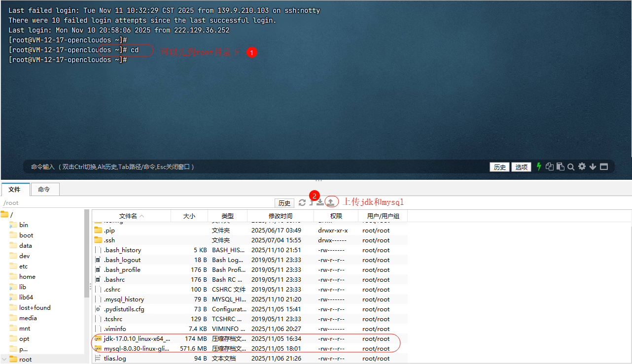Sort files by the 修改时间 column header
The height and width of the screenshot is (364, 632).
click(x=281, y=216)
